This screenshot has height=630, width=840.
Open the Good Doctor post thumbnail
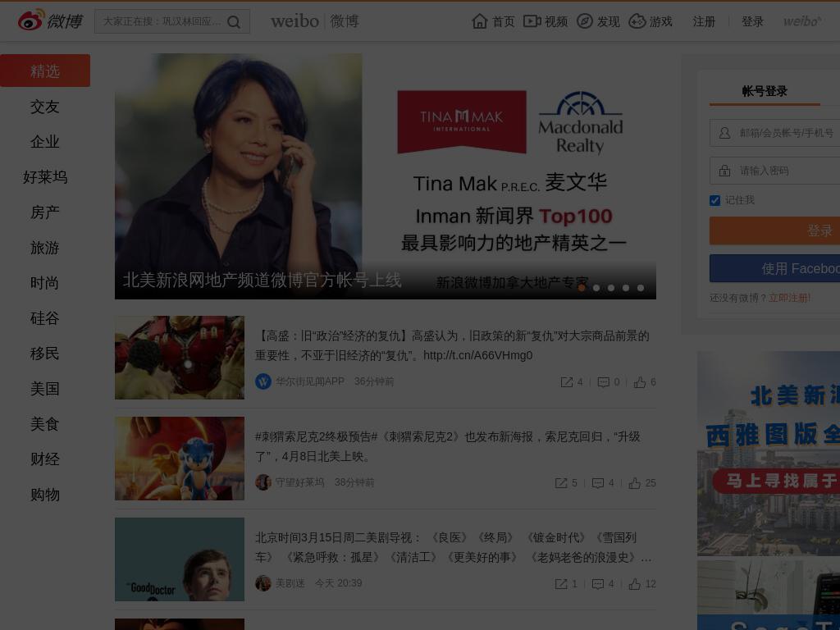[180, 559]
